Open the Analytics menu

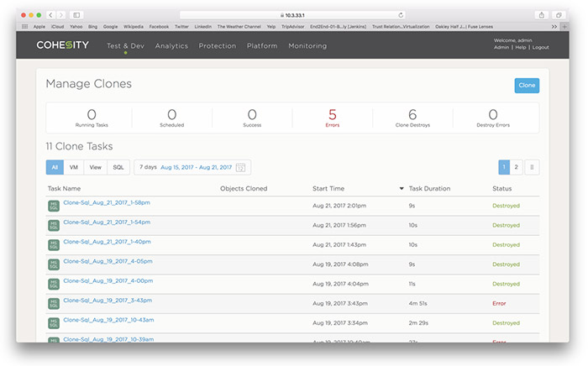pos(171,46)
